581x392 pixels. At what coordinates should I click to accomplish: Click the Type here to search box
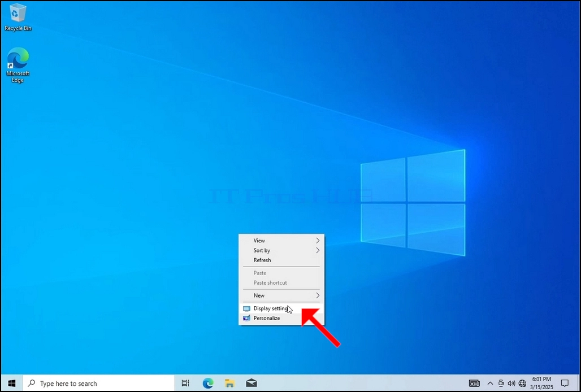pos(99,383)
